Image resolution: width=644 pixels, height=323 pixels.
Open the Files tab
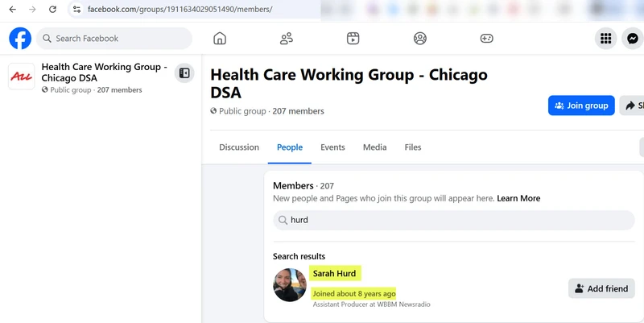coord(412,147)
